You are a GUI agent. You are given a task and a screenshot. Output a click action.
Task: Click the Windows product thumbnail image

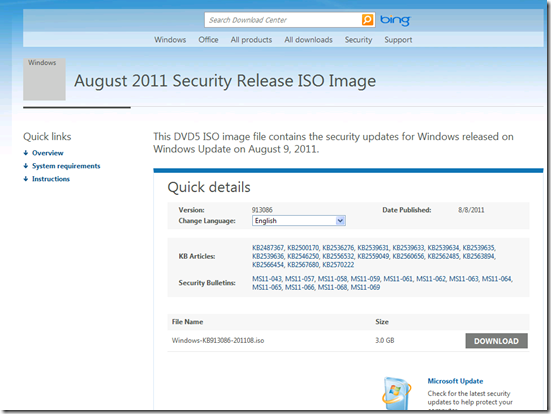coord(44,79)
